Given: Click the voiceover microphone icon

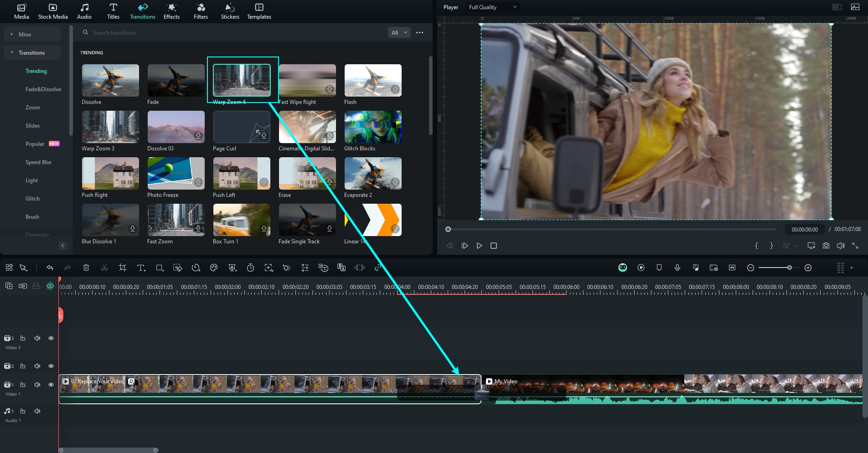Looking at the screenshot, I should pos(677,268).
